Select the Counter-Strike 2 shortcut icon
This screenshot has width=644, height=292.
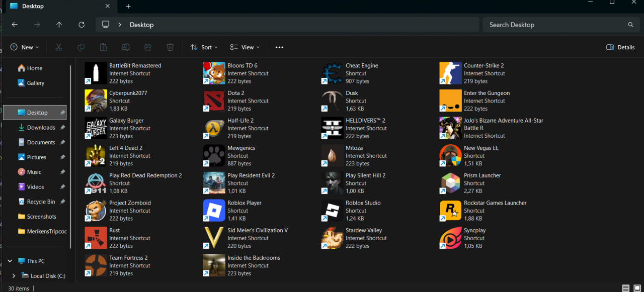tap(450, 73)
